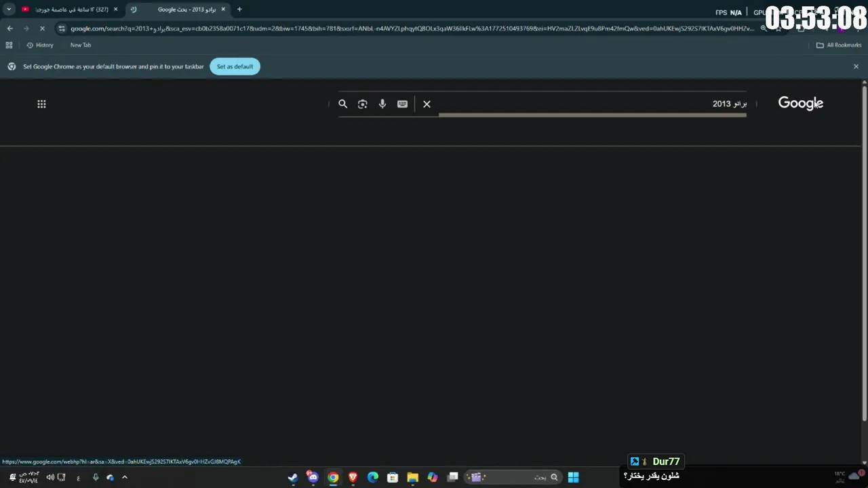This screenshot has height=488, width=868.
Task: View site information icon in address bar
Action: pyautogui.click(x=62, y=28)
